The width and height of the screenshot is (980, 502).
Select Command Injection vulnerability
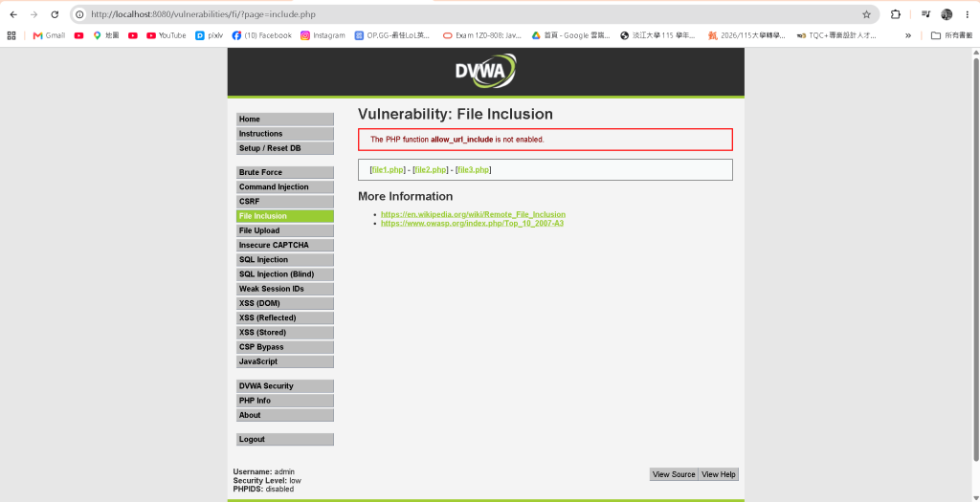(x=285, y=186)
